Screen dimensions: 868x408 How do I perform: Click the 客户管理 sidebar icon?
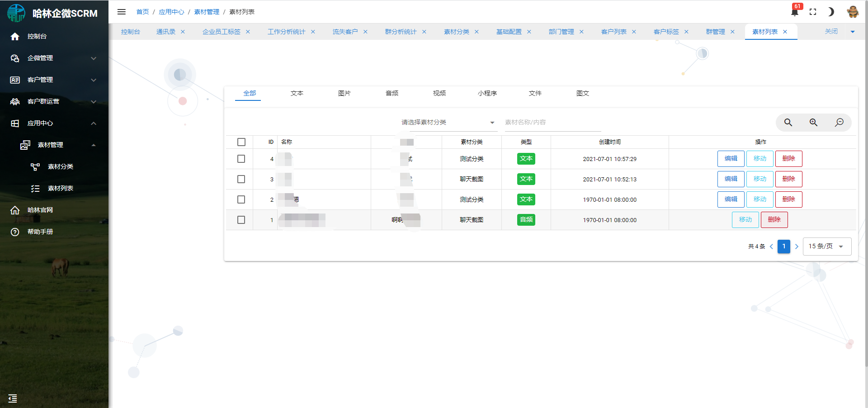15,80
